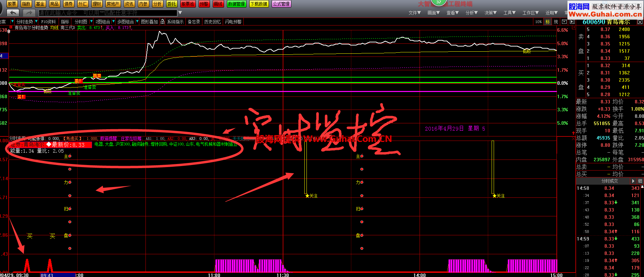
Task: Expand the 分时走势 dropdown arrow
Action: [36, 22]
